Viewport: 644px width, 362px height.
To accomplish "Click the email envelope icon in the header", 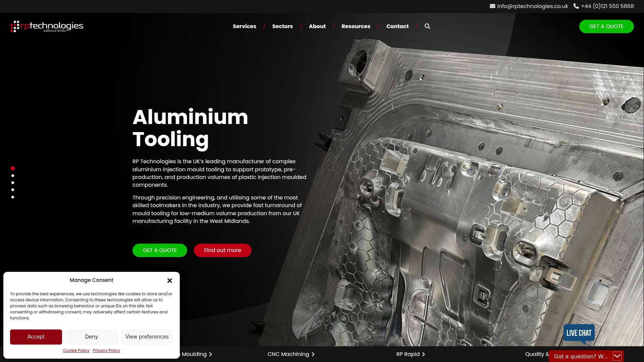I will [x=492, y=6].
